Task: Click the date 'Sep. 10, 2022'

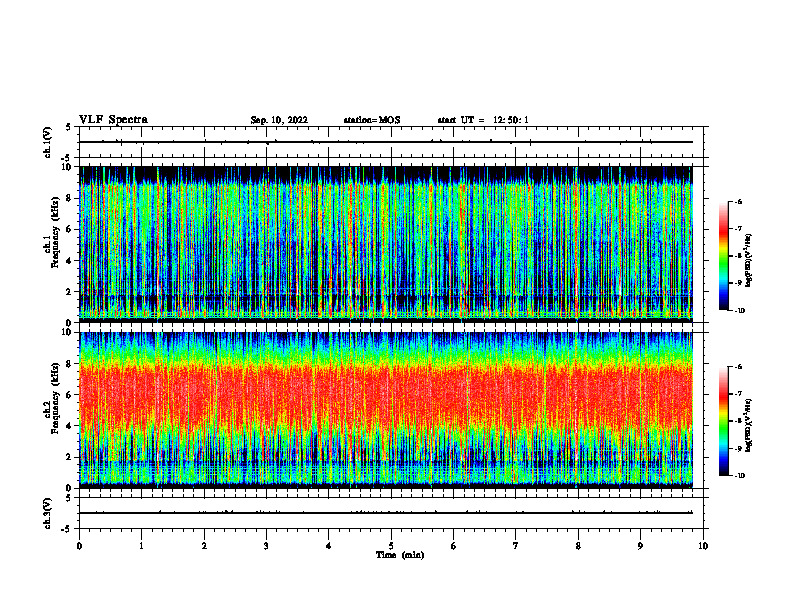Action: click(279, 120)
